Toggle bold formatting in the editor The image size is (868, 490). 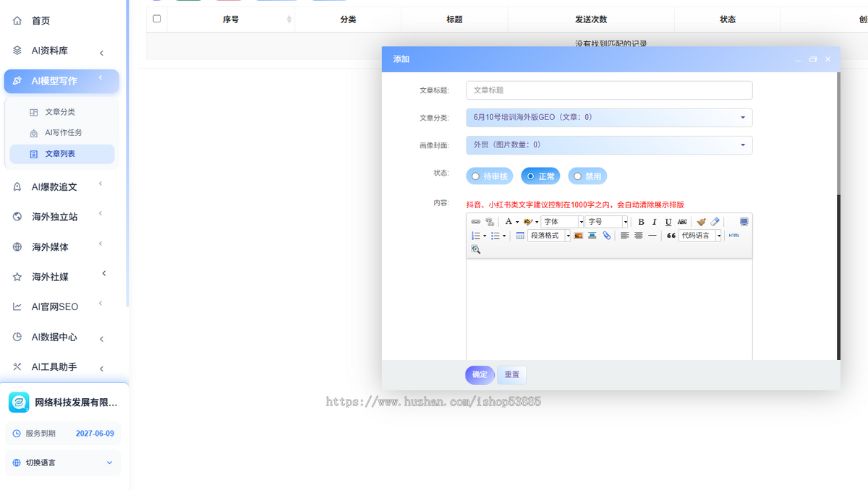[641, 222]
